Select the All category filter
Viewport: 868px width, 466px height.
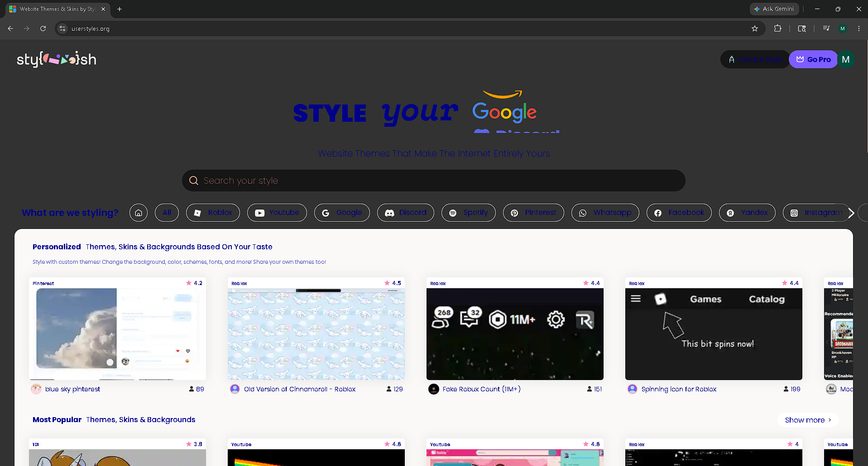click(167, 213)
